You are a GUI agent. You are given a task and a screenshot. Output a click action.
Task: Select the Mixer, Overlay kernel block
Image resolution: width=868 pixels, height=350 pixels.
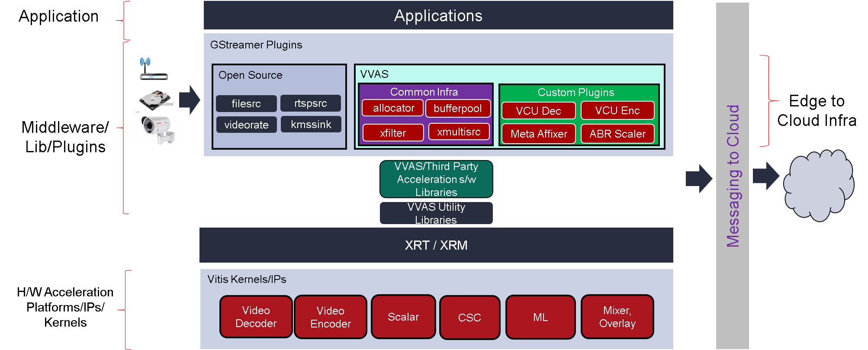click(x=617, y=317)
